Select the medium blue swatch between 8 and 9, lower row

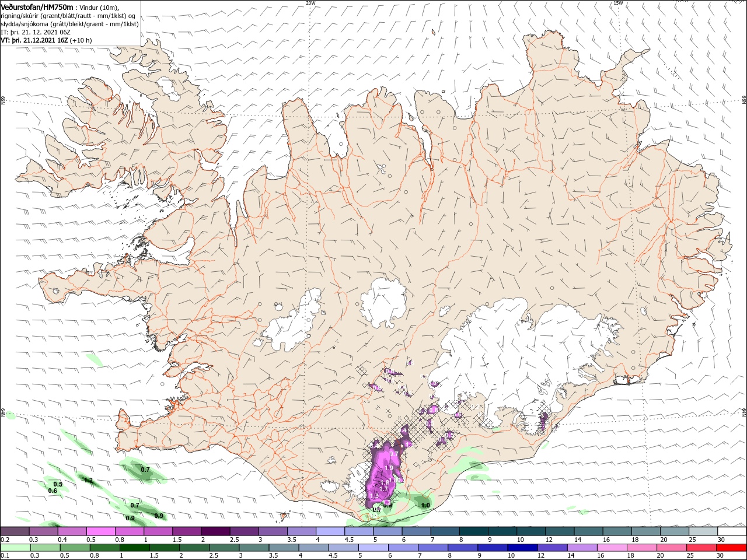463,548
